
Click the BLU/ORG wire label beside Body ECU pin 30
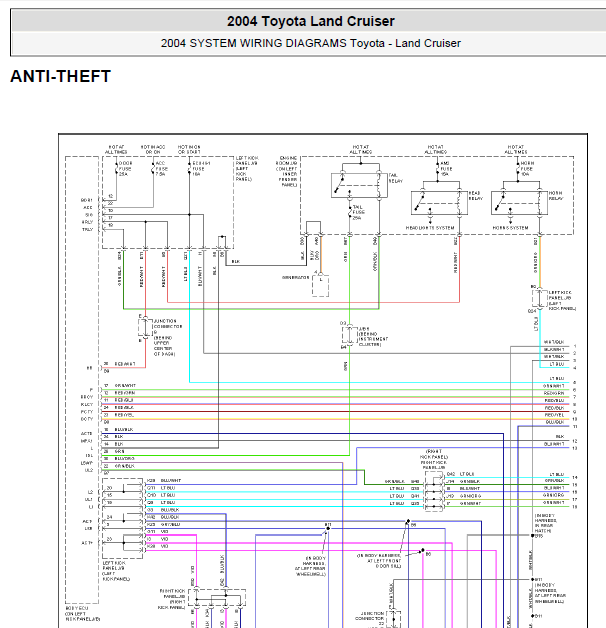click(x=125, y=459)
